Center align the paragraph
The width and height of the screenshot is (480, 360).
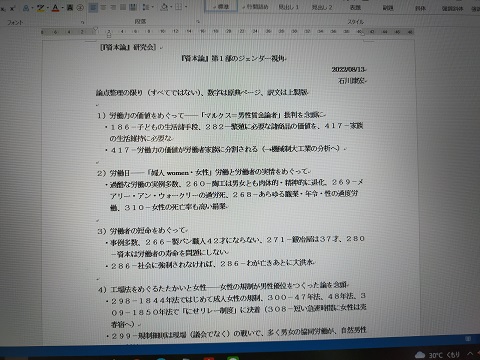click(103, 7)
